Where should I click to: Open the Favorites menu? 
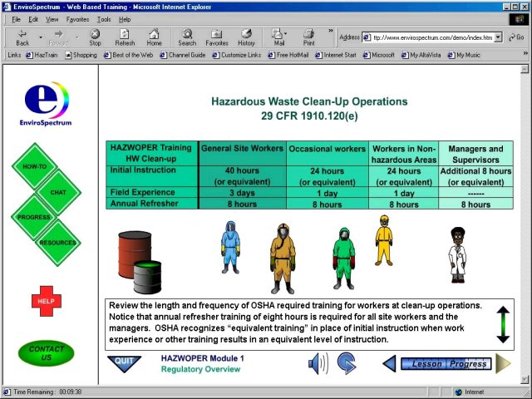(77, 20)
